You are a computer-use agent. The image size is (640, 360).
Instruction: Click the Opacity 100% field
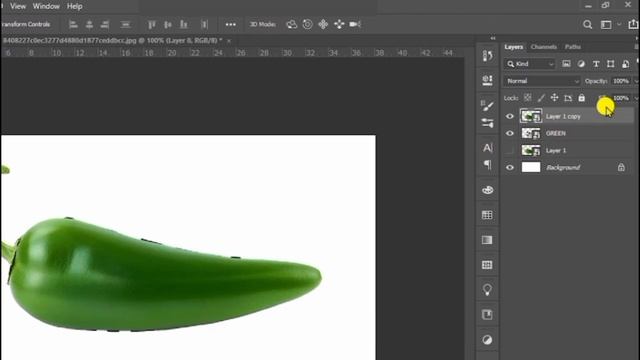click(621, 81)
